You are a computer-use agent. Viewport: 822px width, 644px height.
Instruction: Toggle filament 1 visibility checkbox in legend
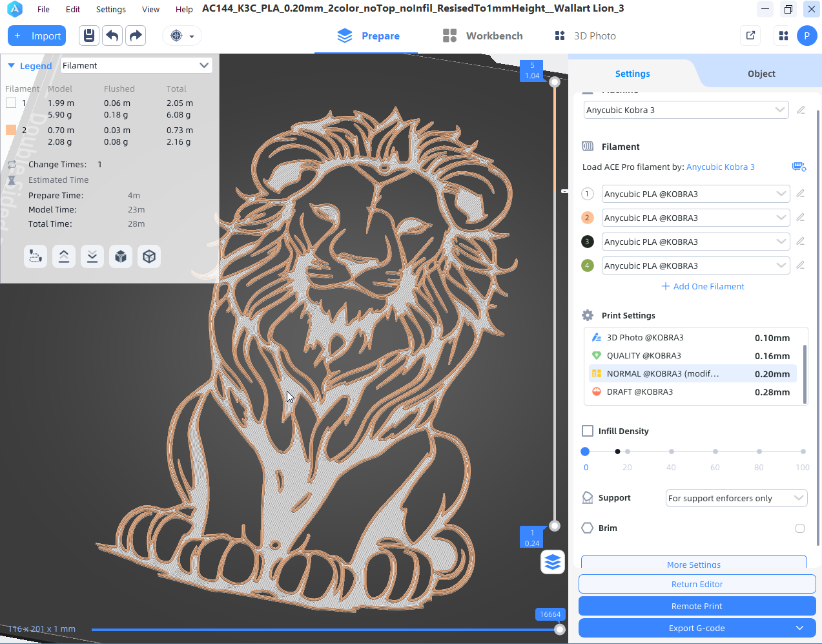pos(11,103)
